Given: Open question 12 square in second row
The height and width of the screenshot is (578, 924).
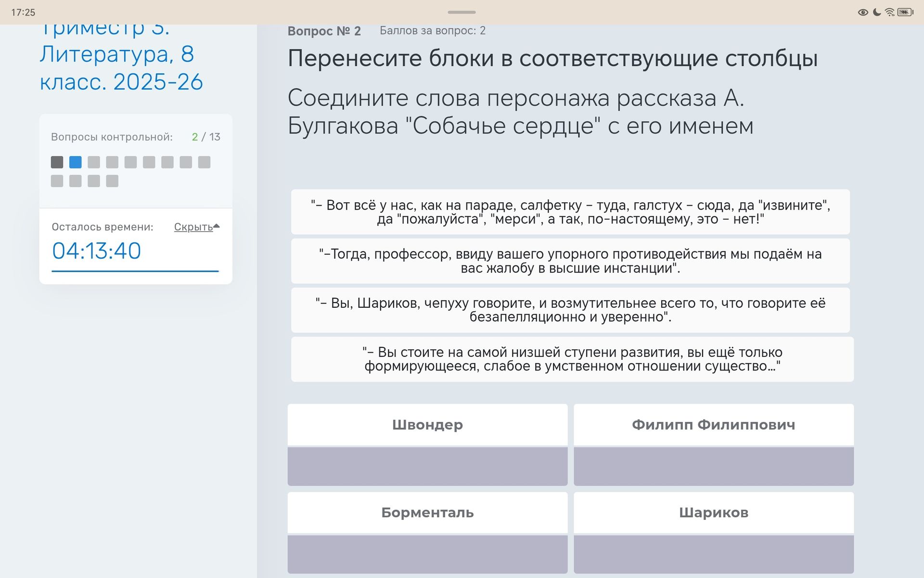Looking at the screenshot, I should point(94,181).
